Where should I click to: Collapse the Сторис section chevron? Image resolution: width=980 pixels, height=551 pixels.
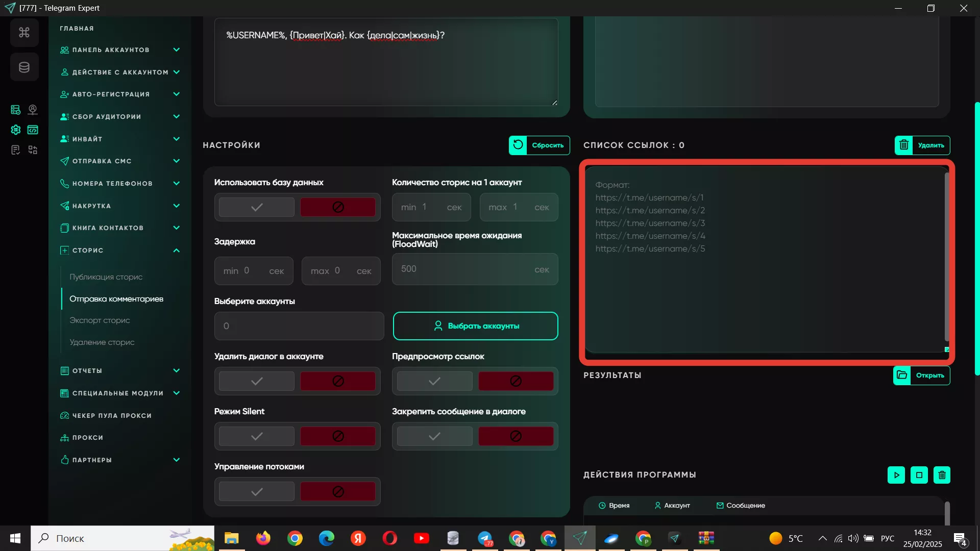[177, 251]
